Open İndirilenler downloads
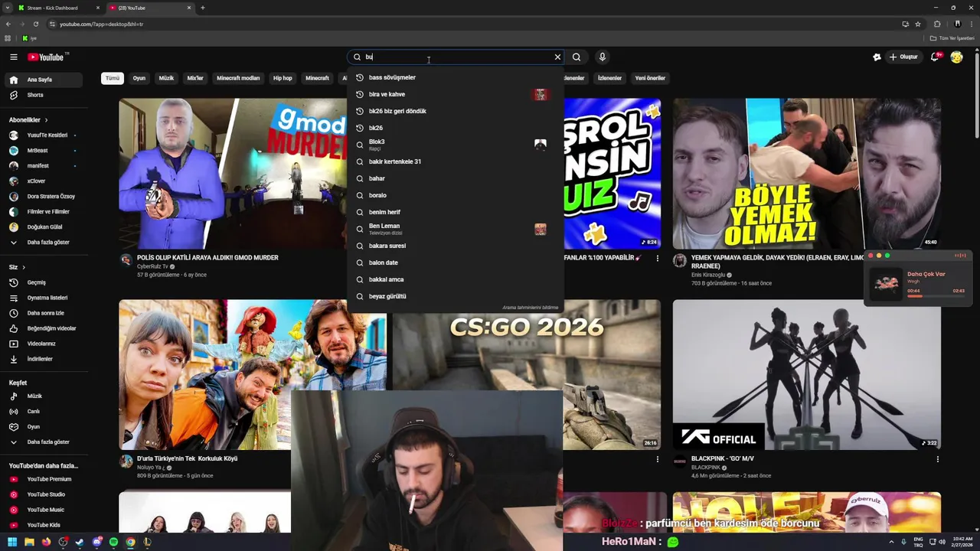The height and width of the screenshot is (551, 980). coord(43,359)
